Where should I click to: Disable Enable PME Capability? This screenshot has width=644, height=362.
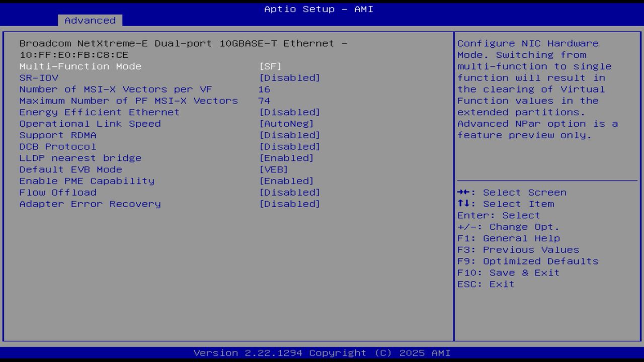pyautogui.click(x=87, y=180)
